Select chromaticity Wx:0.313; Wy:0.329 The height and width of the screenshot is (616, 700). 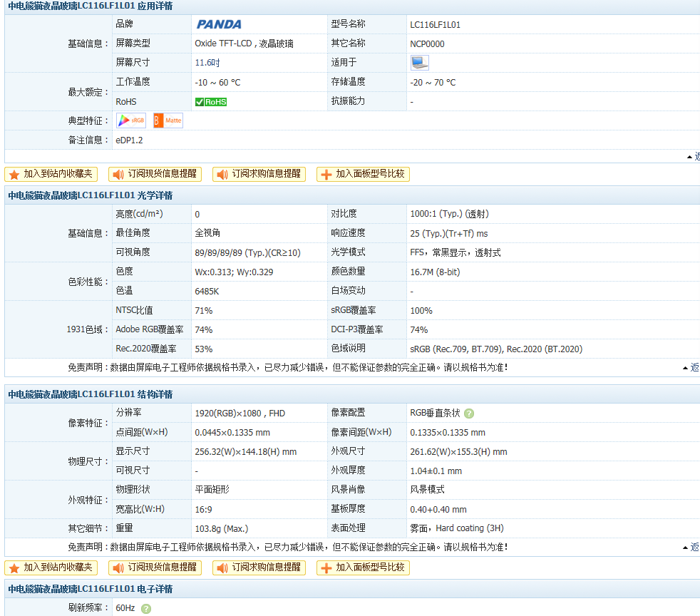coord(234,272)
